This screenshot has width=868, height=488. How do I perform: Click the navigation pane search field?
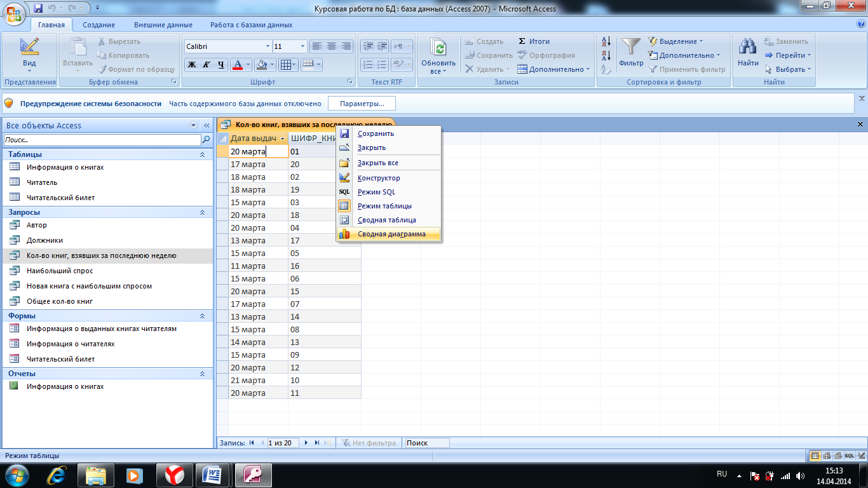[102, 140]
